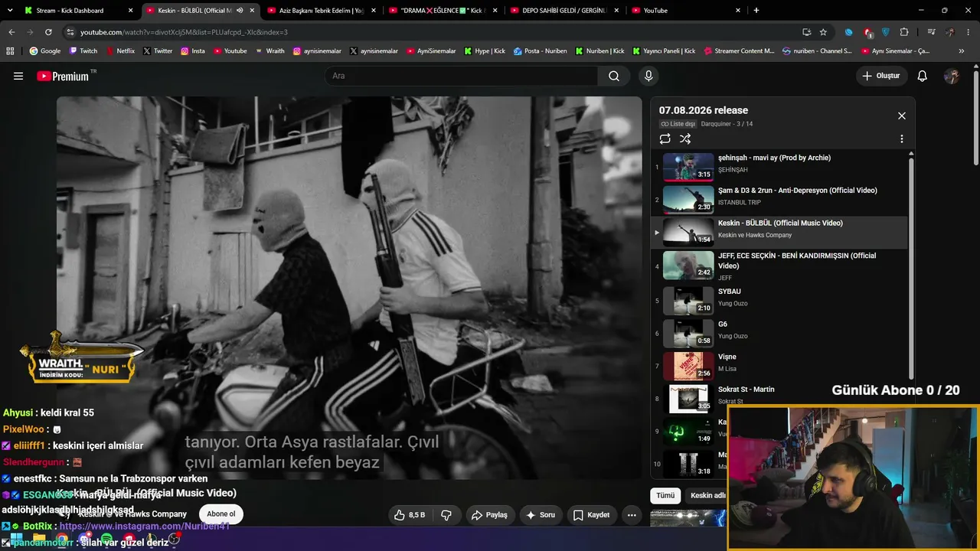The image size is (980, 551).
Task: Open the Install app icon in address bar
Action: tap(806, 32)
